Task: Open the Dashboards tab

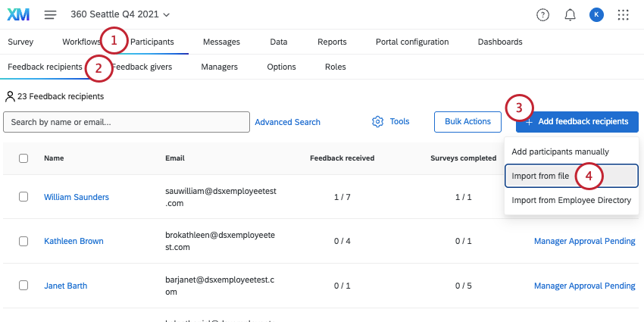Action: 500,42
